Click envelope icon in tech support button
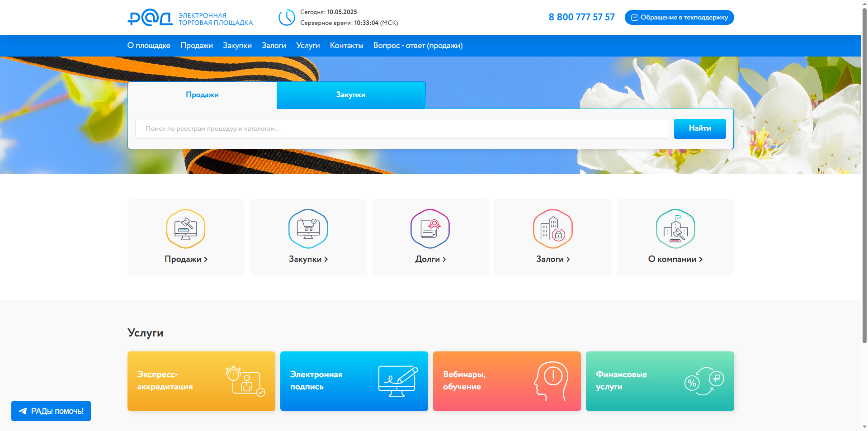Screen dimensions: 868x431 point(635,18)
